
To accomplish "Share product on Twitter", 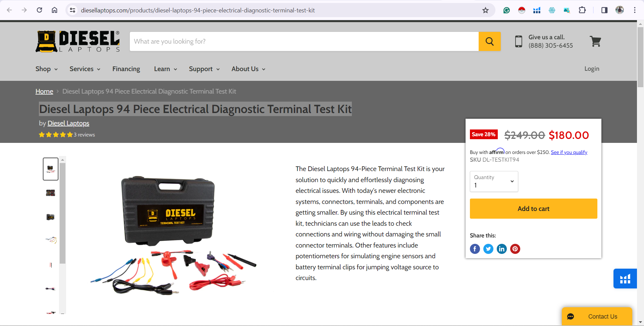I will click(x=488, y=249).
